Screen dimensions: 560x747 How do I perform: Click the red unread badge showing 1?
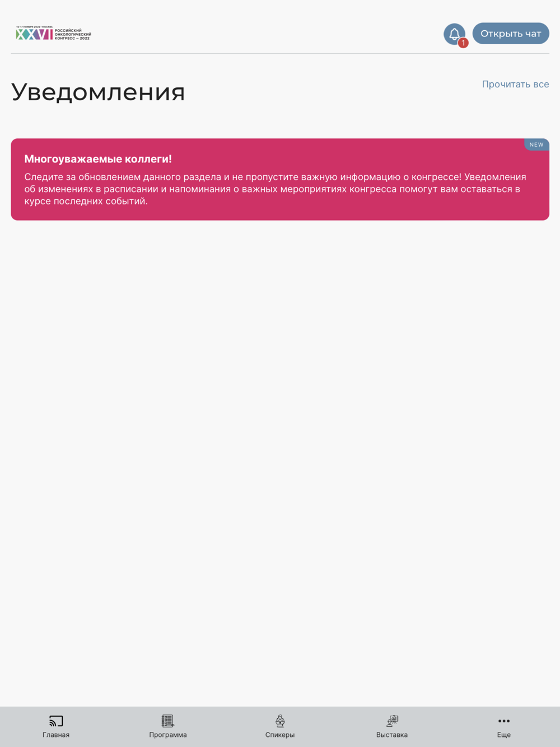[463, 43]
